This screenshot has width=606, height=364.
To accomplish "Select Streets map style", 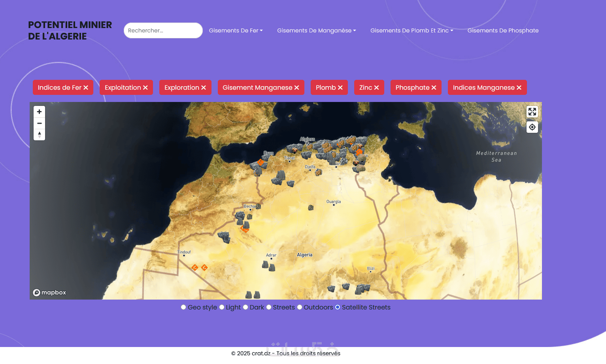I will point(269,307).
